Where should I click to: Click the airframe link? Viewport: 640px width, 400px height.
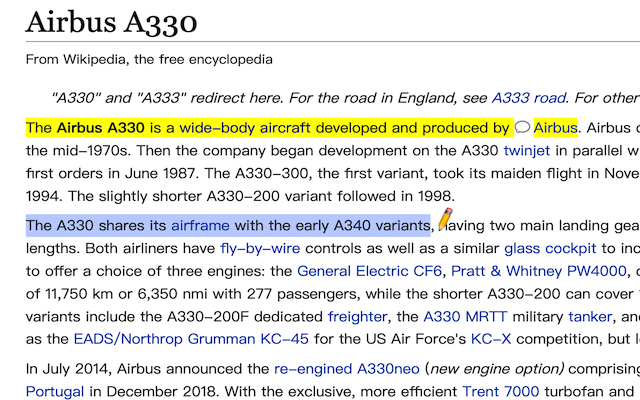pyautogui.click(x=200, y=225)
